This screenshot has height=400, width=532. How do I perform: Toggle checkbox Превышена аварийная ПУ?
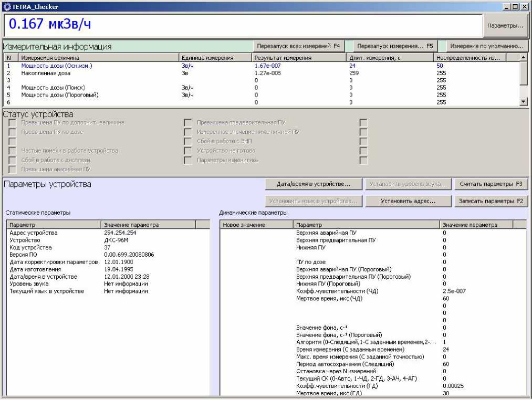12,170
